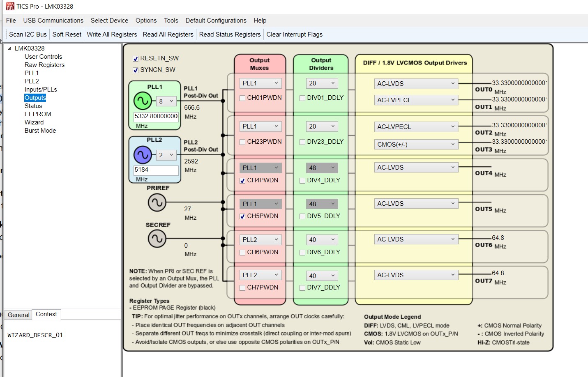Open the Default Configurations menu

(216, 20)
